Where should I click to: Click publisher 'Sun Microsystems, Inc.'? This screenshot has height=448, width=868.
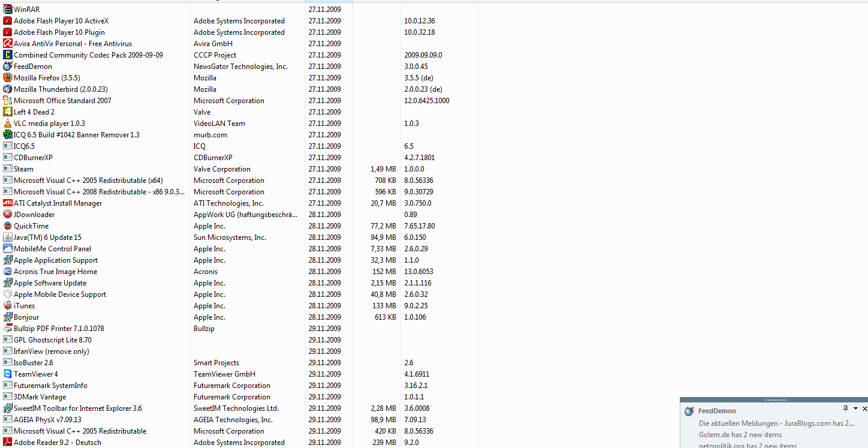tap(230, 237)
